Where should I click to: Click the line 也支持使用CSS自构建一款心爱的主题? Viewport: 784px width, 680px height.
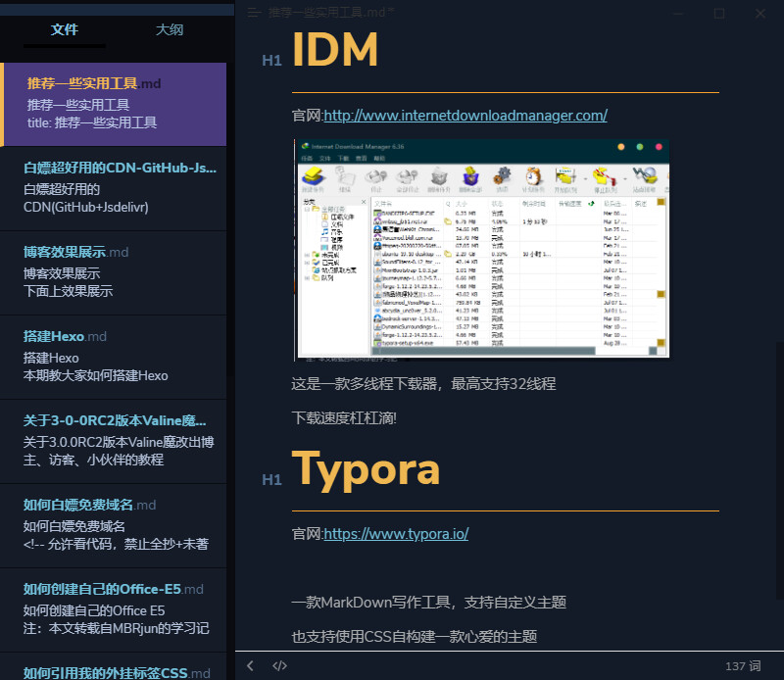click(x=415, y=637)
